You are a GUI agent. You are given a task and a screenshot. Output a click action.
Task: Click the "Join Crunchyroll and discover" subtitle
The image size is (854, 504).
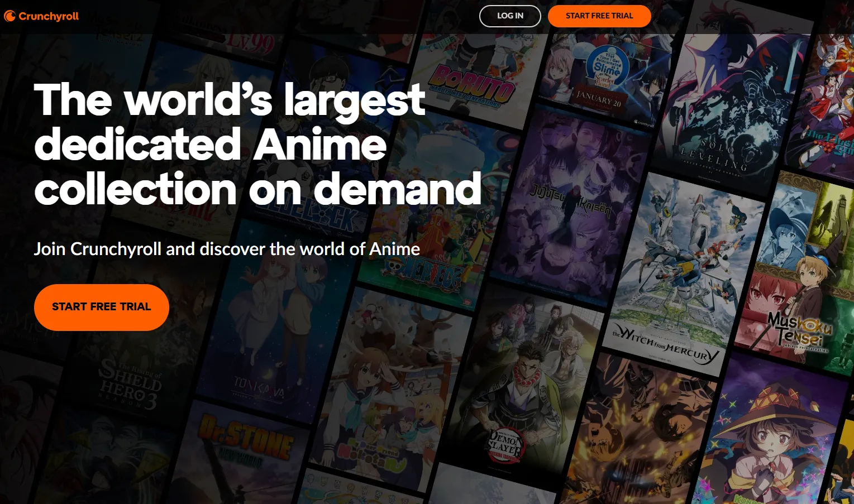pos(227,249)
